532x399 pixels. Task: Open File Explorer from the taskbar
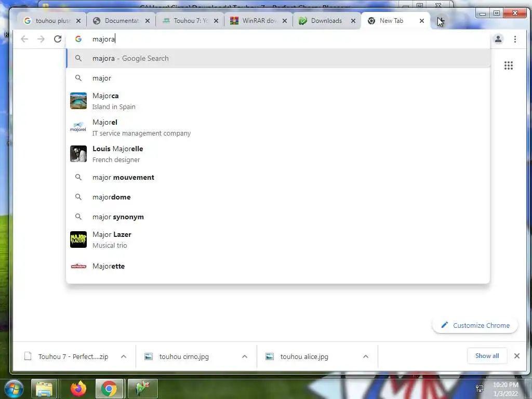point(44,389)
